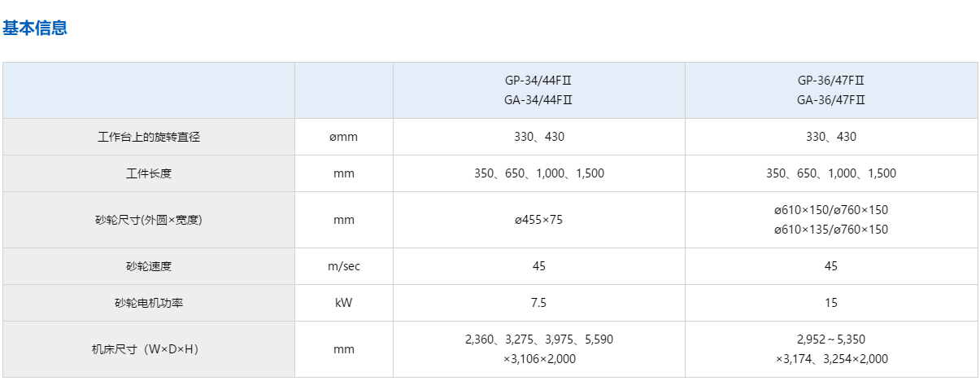Click the 工作台上的旋转直径 row label
Screen dimensions: 980x381
149,137
